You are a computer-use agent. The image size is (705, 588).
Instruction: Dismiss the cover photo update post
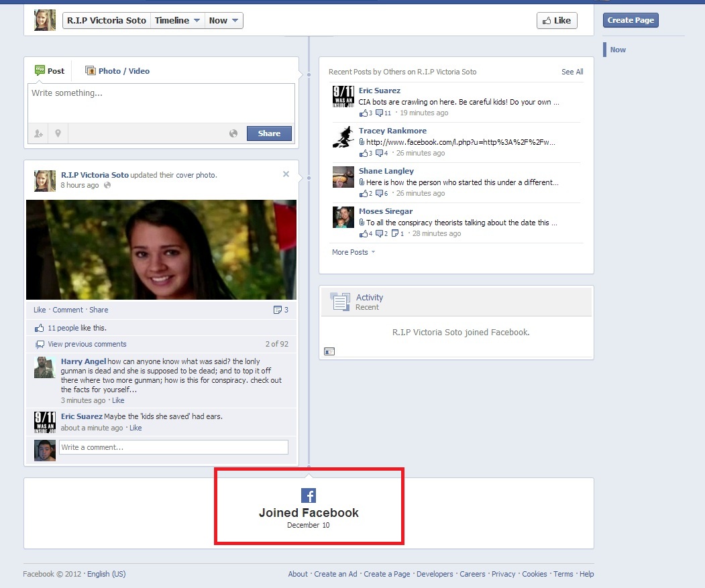286,174
